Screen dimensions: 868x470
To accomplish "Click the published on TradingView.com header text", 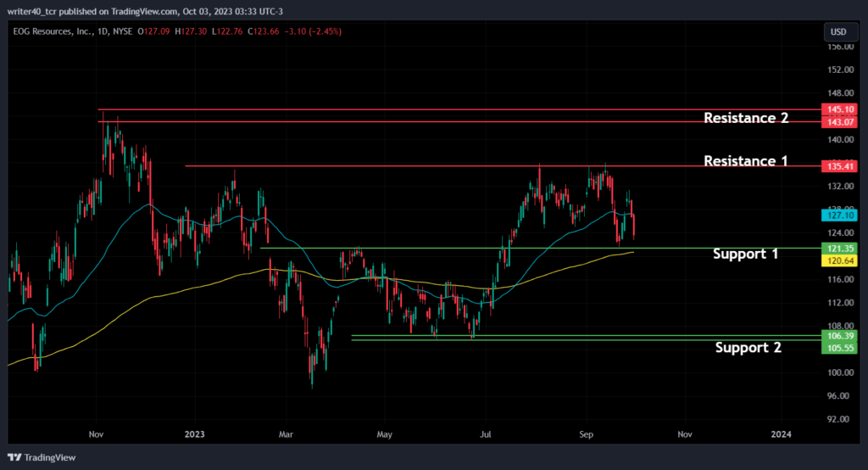I will 117,11.
